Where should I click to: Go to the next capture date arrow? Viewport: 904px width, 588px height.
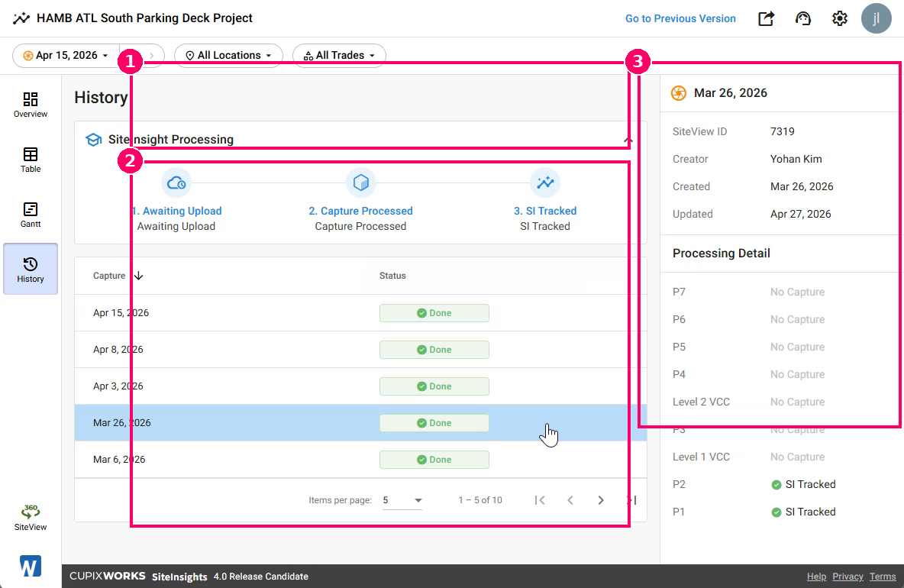pyautogui.click(x=152, y=55)
